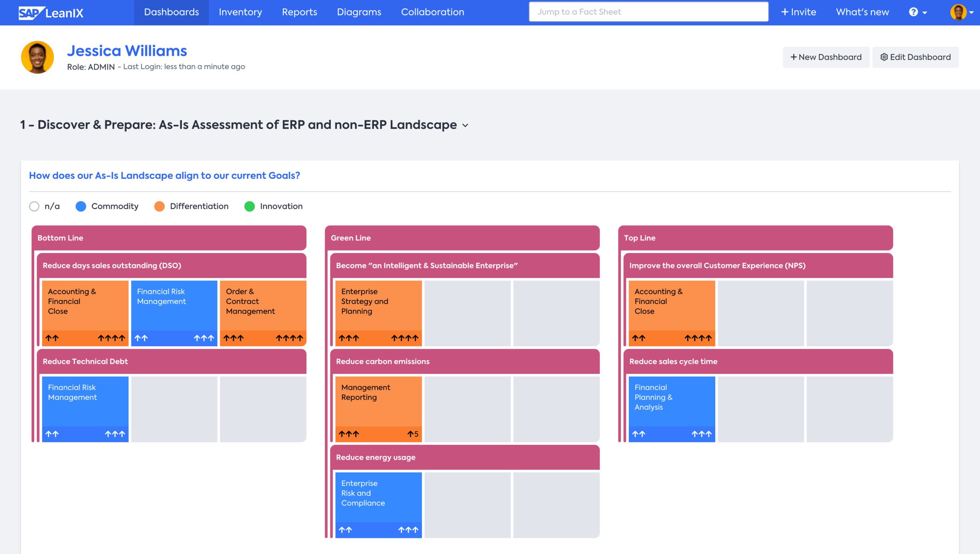Click the SAP LeanIX logo
The width and height of the screenshot is (980, 554).
coord(51,12)
